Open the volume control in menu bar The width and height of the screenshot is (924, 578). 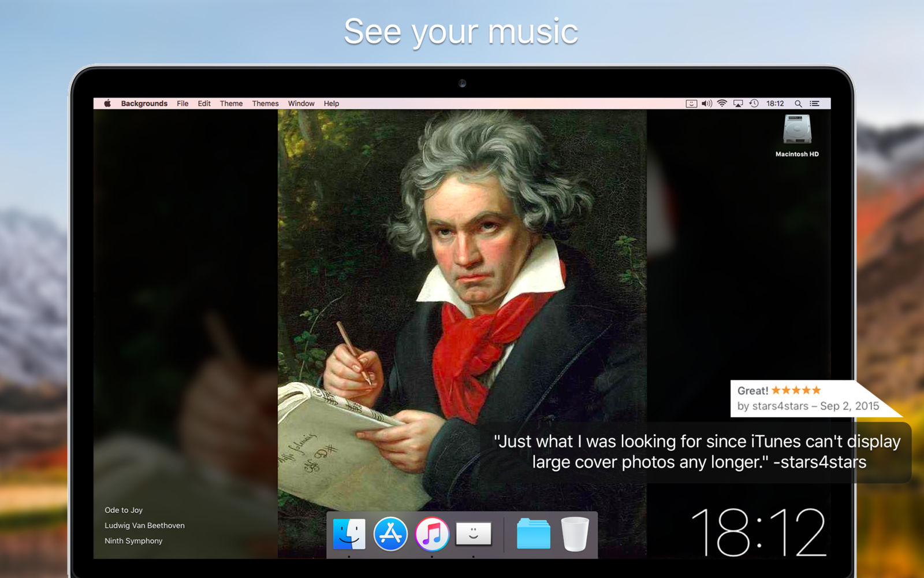coord(707,103)
